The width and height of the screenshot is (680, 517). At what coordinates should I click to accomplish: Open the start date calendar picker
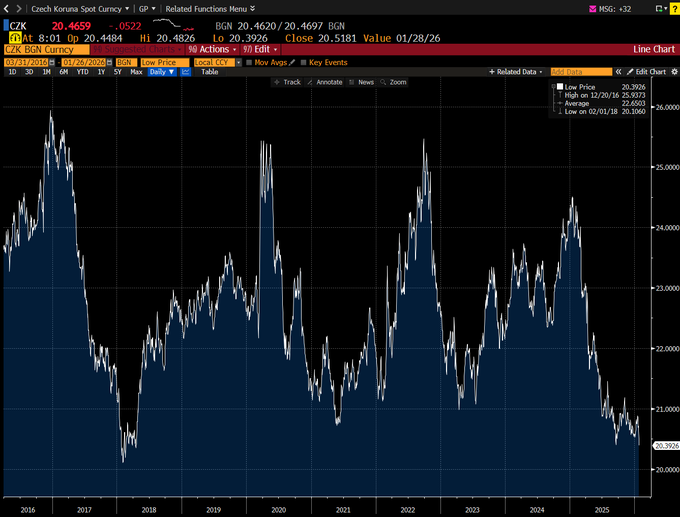click(53, 61)
